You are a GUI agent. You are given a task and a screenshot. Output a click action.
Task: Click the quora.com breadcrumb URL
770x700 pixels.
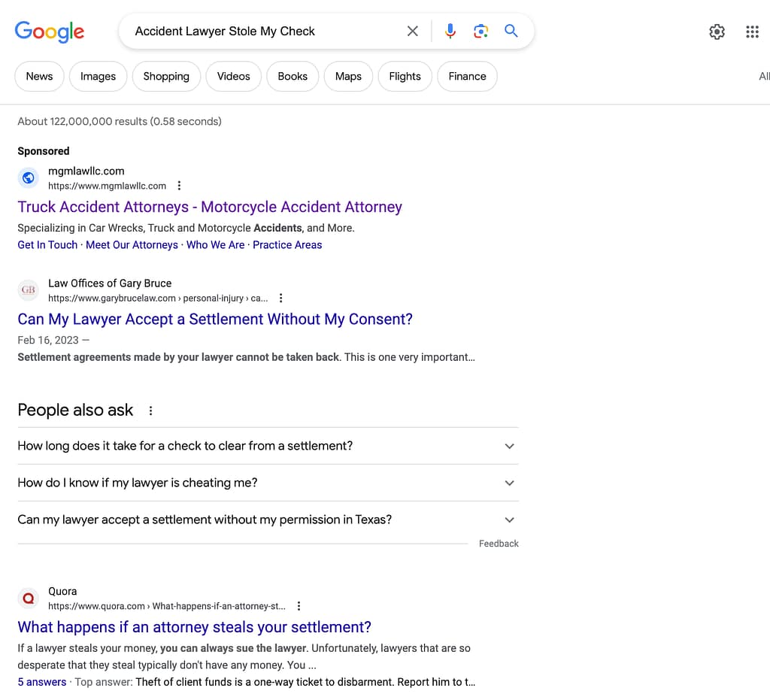(167, 606)
